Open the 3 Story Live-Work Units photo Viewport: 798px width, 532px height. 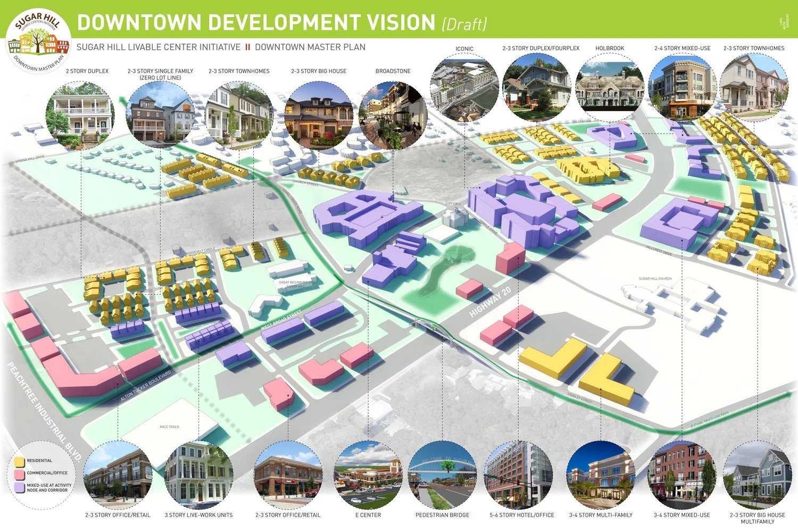(198, 475)
